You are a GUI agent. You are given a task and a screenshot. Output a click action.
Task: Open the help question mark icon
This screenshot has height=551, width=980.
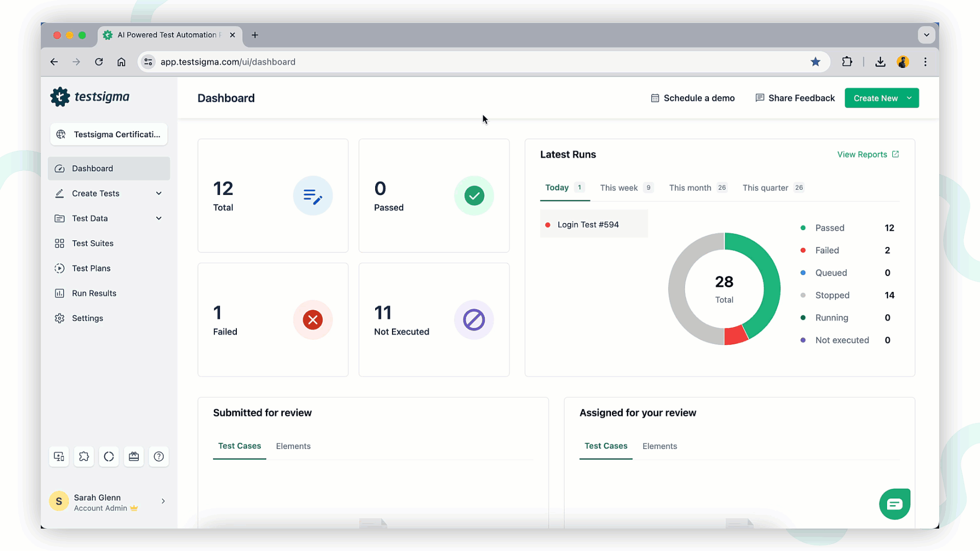tap(159, 457)
